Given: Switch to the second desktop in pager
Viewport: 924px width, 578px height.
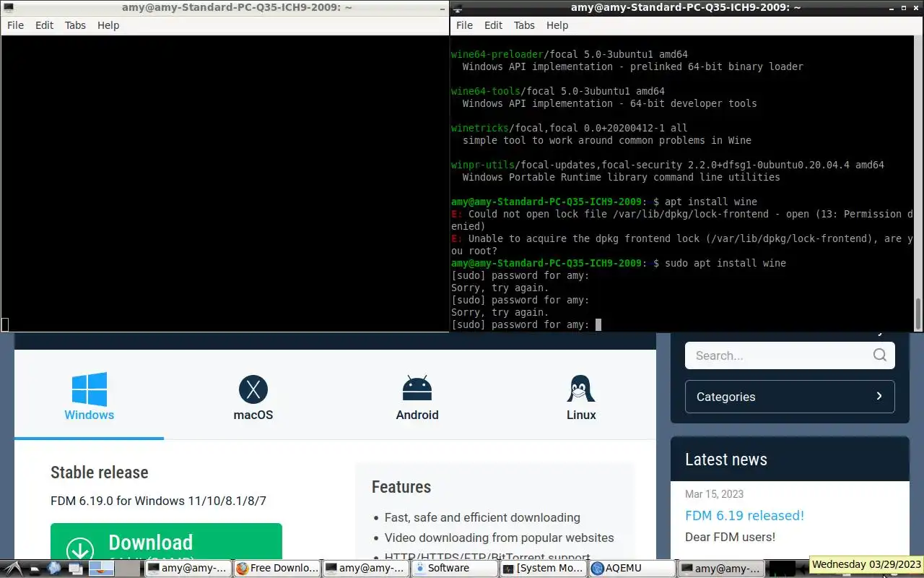Looking at the screenshot, I should coord(127,569).
